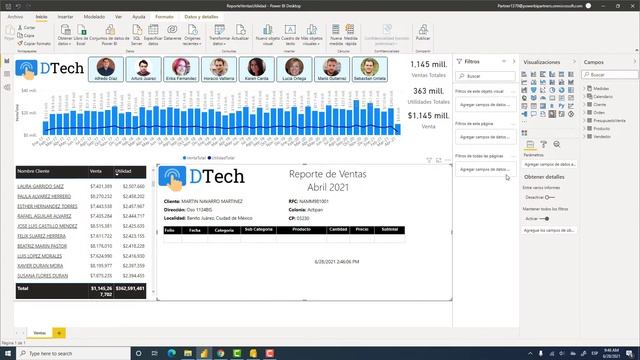Image resolution: width=640 pixels, height=360 pixels.
Task: Select the Ventas page tab
Action: [x=40, y=333]
